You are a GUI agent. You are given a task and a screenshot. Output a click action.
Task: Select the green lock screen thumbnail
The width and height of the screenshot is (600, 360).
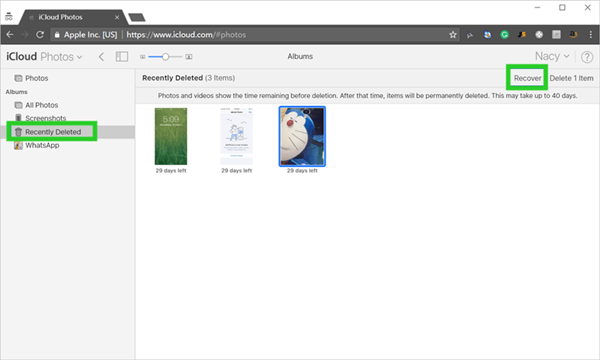(x=171, y=136)
